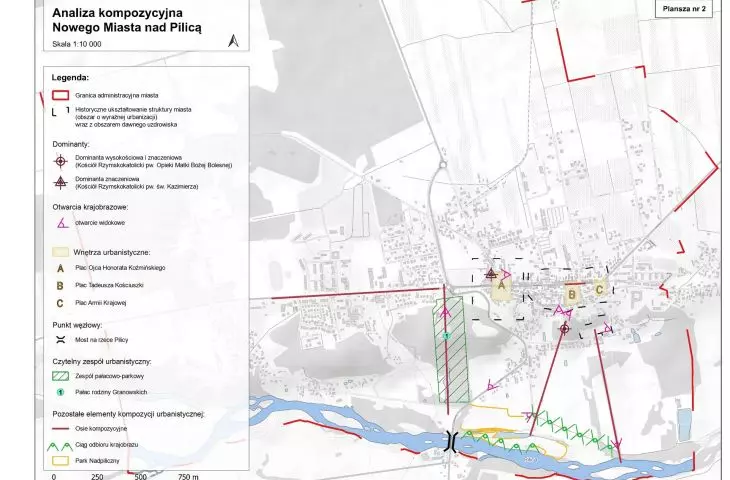Click the legend icon for Dominanta wysokościowa
Viewport: 730px width, 480px height.
pyautogui.click(x=60, y=162)
